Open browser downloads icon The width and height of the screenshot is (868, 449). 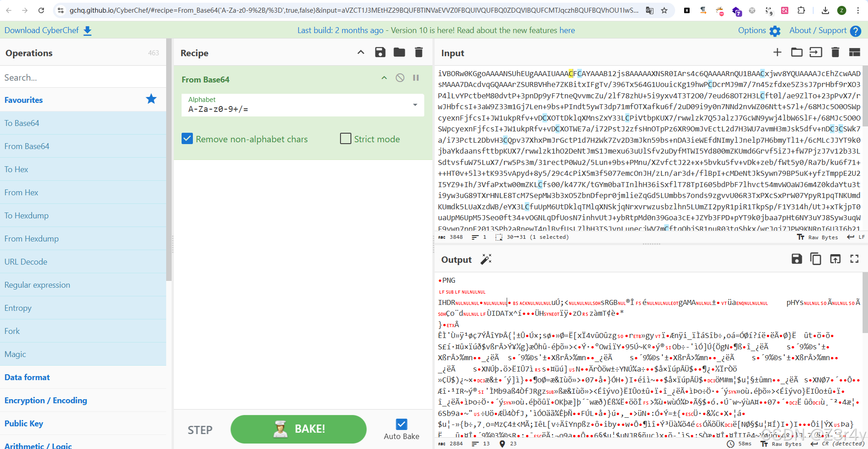point(825,10)
